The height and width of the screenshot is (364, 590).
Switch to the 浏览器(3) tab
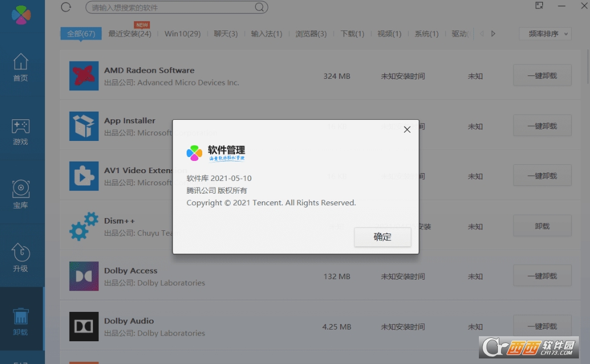click(x=311, y=34)
